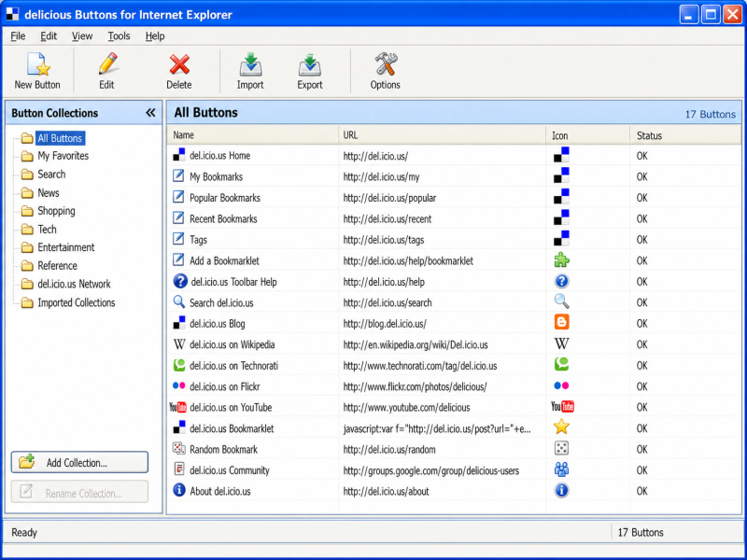Select the del.icio.us Network collection
The image size is (747, 560).
point(74,285)
